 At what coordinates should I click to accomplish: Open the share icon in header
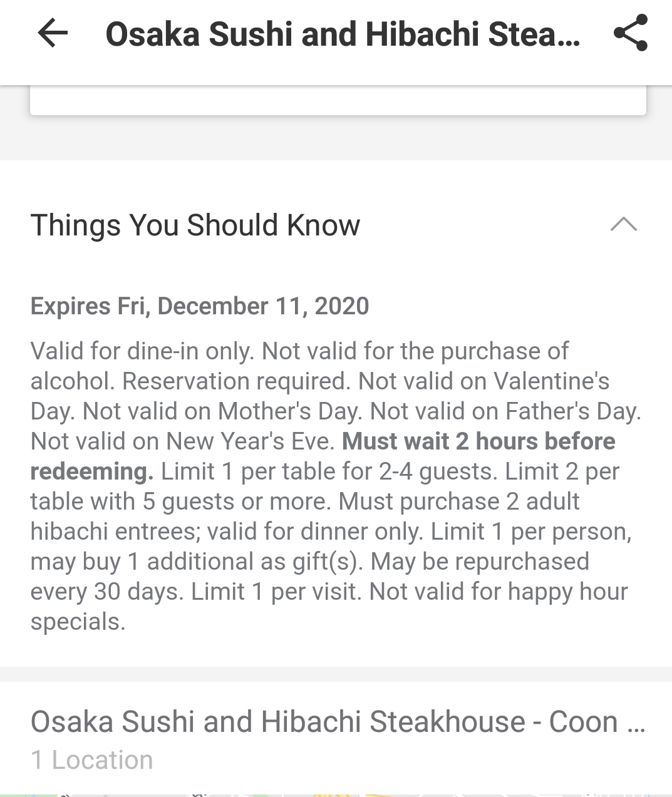tap(630, 33)
